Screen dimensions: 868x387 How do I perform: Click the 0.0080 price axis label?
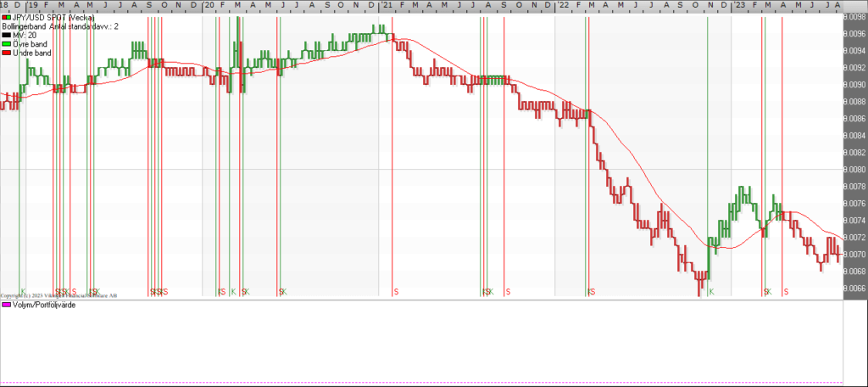[854, 170]
